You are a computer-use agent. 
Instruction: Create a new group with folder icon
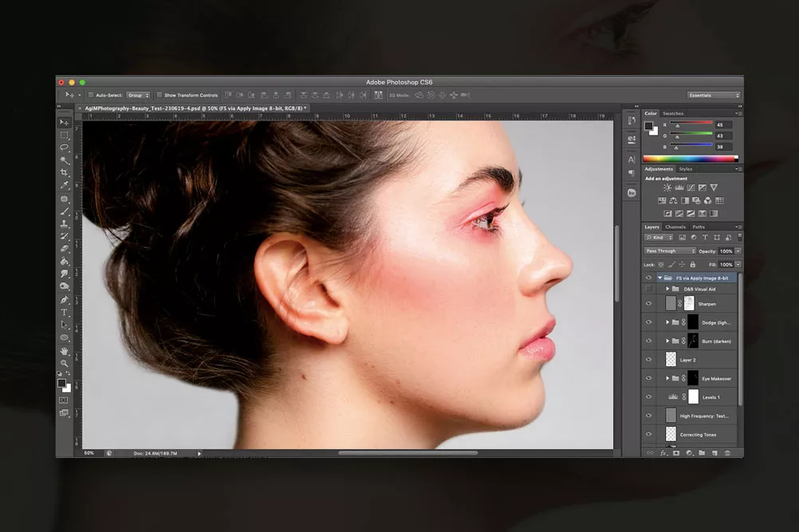pyautogui.click(x=702, y=452)
